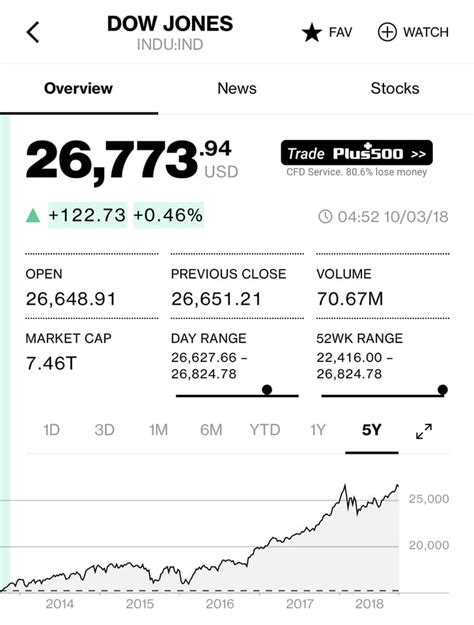The image size is (474, 625).
Task: Add to watchlist with the plus-circle icon
Action: click(387, 32)
